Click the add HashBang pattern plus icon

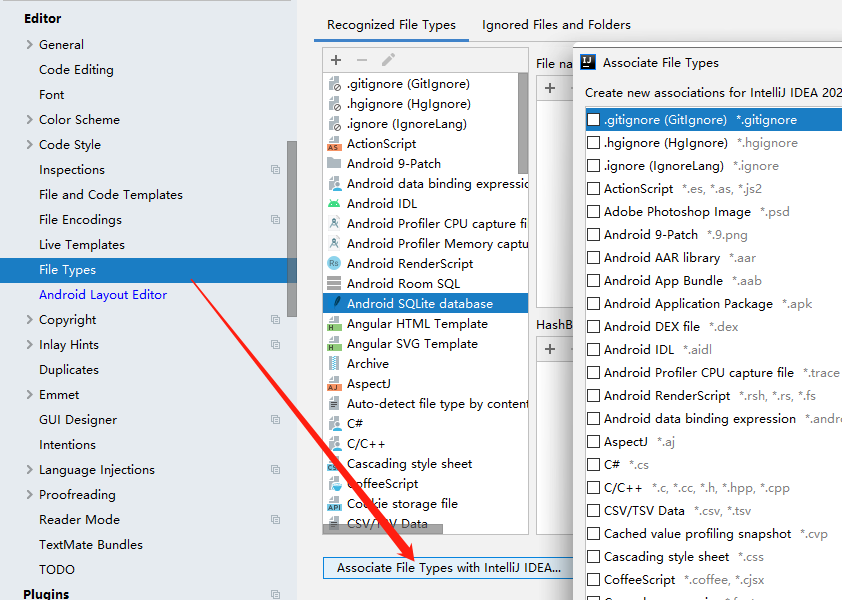click(550, 350)
